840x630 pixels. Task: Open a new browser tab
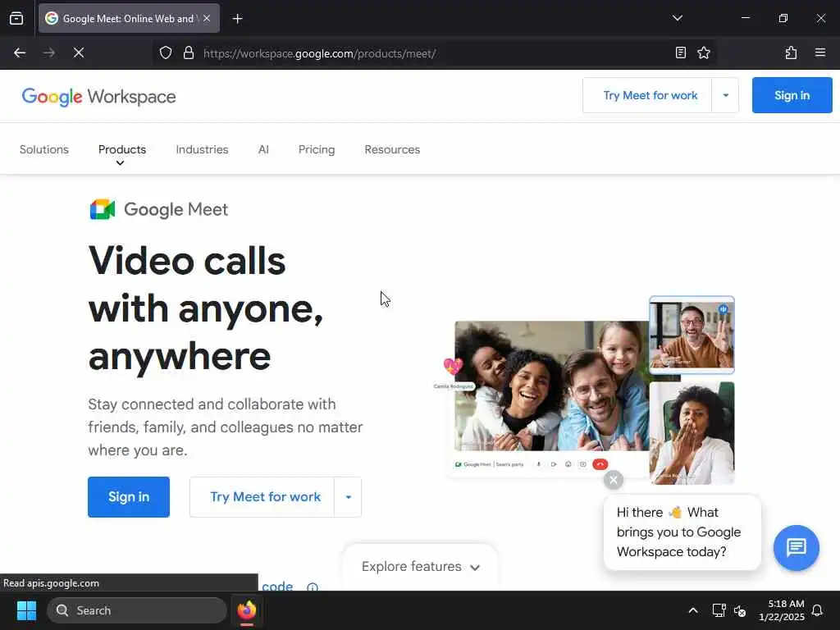(x=237, y=19)
